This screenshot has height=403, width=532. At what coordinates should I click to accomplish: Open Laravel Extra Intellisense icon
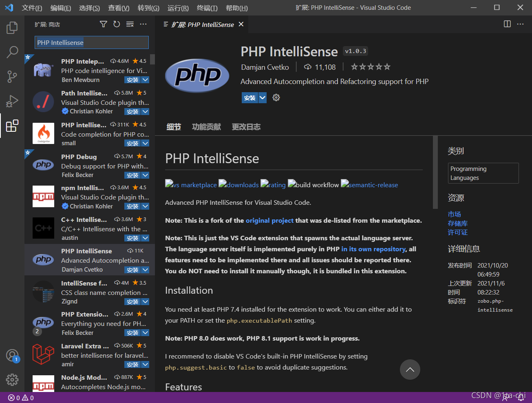(x=43, y=354)
